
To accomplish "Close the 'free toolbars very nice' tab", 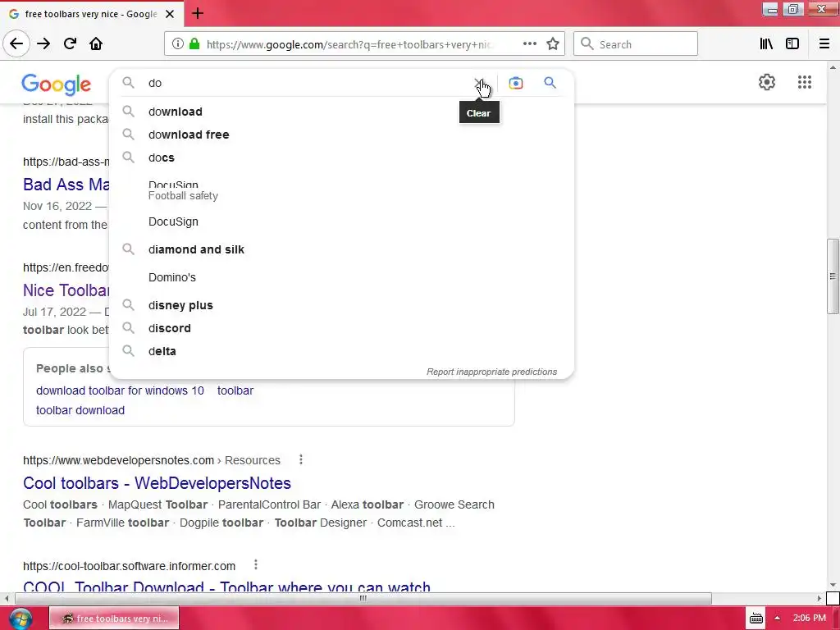I will 170,14.
